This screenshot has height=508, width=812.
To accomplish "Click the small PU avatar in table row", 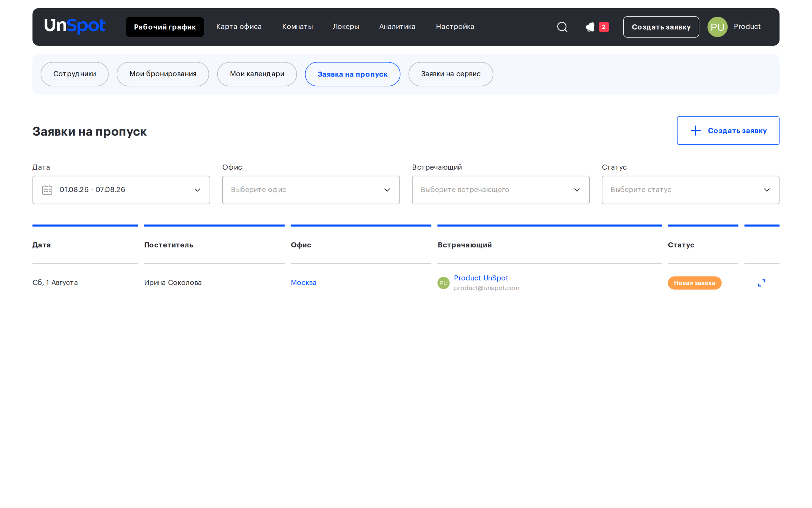I will point(443,283).
